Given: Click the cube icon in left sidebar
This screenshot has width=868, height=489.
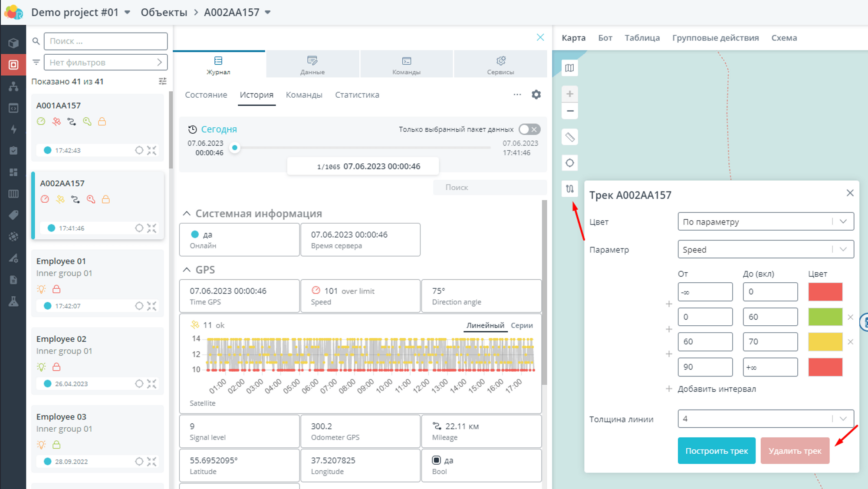Looking at the screenshot, I should pyautogui.click(x=13, y=43).
